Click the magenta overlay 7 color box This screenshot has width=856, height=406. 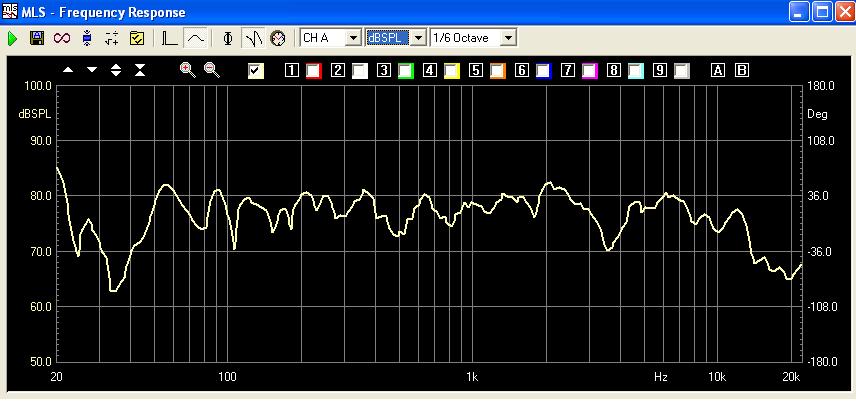(x=589, y=70)
